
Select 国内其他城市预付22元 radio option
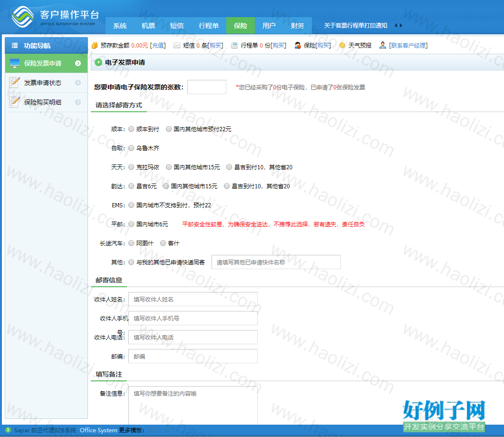[169, 129]
